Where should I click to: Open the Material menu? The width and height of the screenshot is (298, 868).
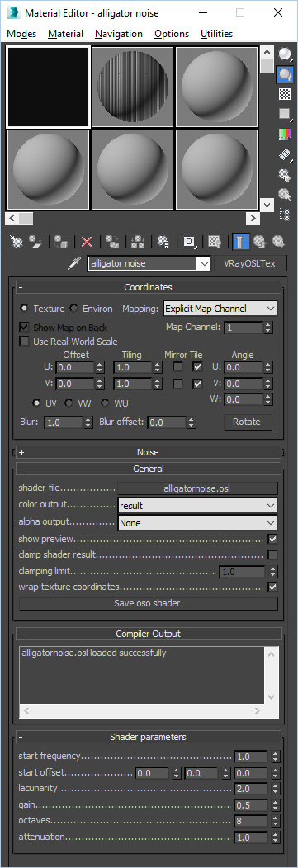(65, 34)
